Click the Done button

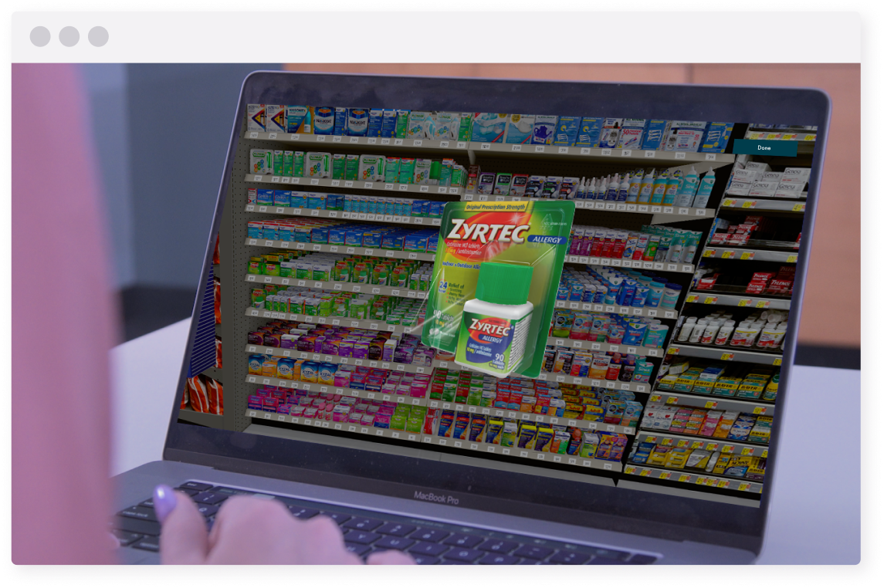click(764, 147)
